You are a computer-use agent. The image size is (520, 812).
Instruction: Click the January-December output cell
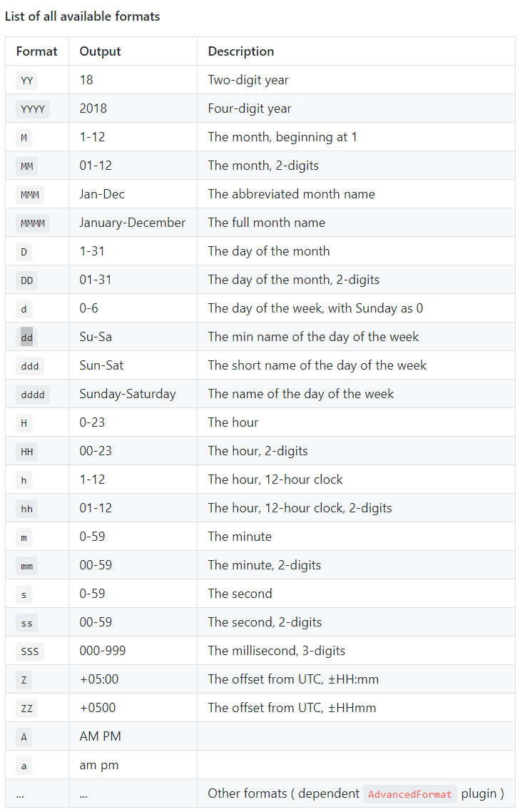click(x=132, y=223)
